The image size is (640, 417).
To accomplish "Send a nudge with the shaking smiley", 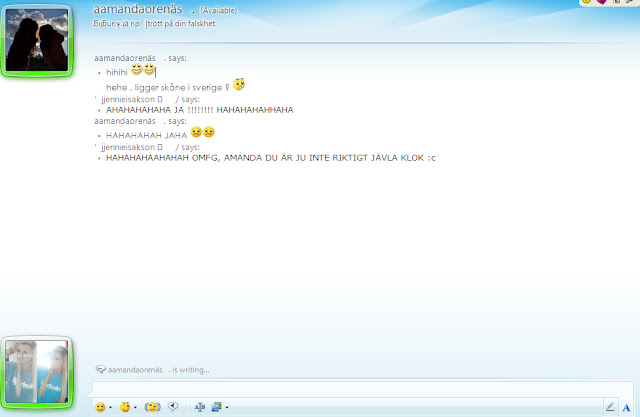I will click(x=152, y=407).
